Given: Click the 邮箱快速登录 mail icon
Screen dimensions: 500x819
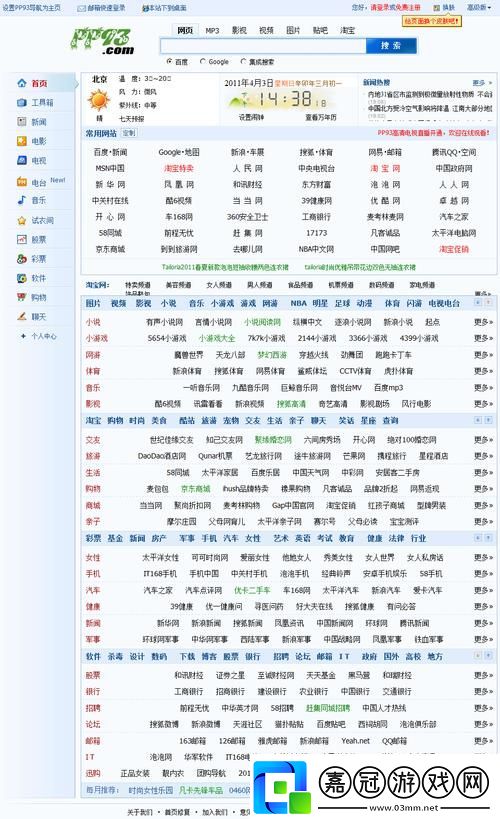Looking at the screenshot, I should (82, 8).
